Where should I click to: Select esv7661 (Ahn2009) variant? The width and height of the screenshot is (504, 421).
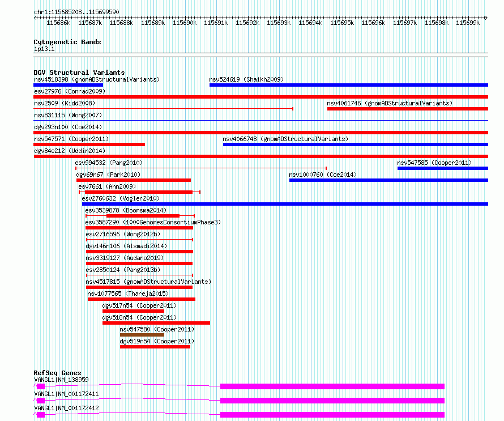pyautogui.click(x=139, y=192)
